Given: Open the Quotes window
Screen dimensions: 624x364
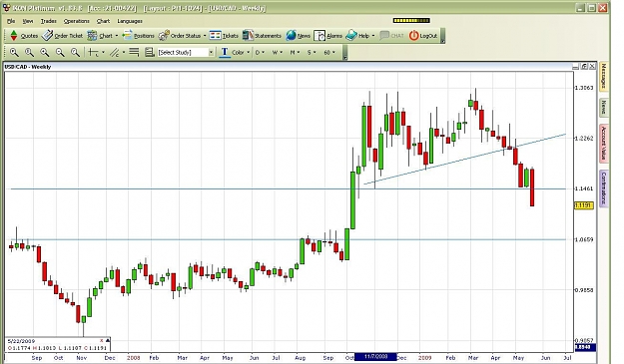Looking at the screenshot, I should pyautogui.click(x=24, y=36).
